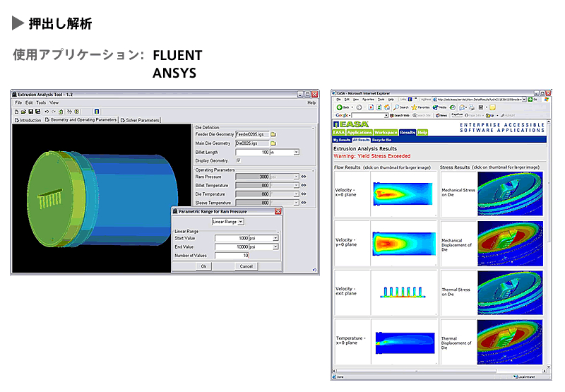Switch to My Results subtab
565x392 pixels.
pyautogui.click(x=342, y=140)
